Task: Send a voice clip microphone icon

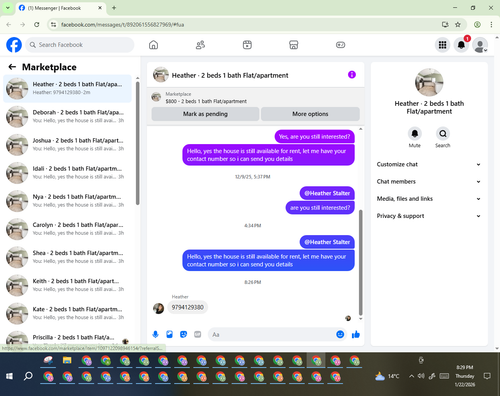Action: point(155,334)
